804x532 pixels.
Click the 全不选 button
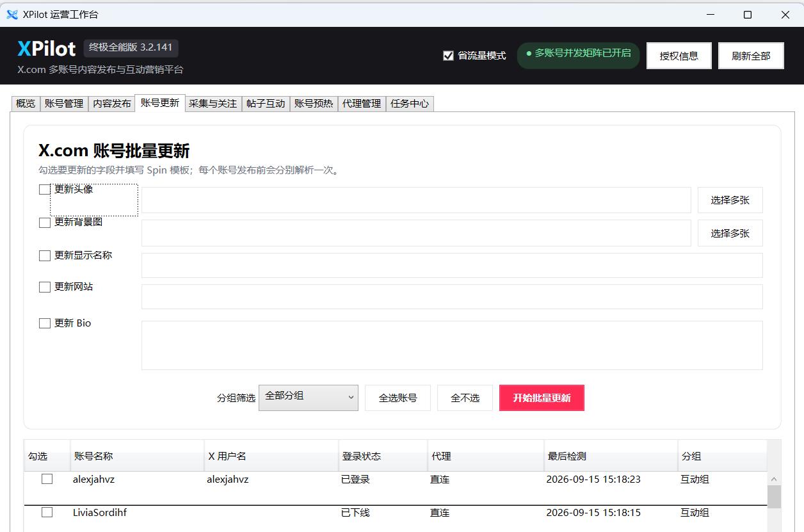465,398
